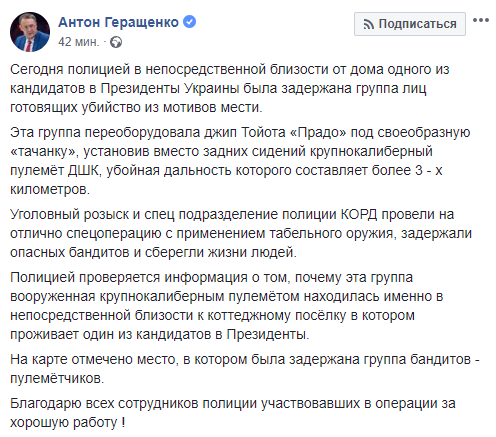Click the globe public privacy icon

point(116,42)
